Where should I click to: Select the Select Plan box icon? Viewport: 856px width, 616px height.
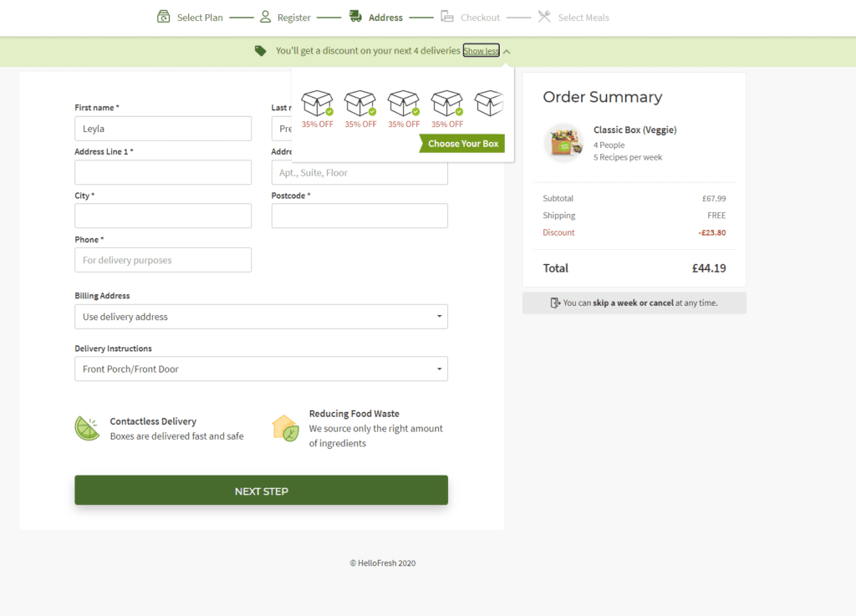pyautogui.click(x=164, y=16)
